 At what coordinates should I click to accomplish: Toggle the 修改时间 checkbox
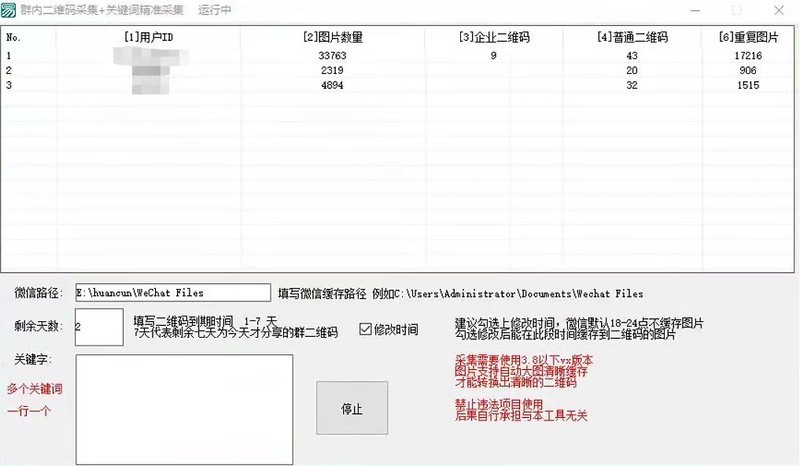point(365,329)
